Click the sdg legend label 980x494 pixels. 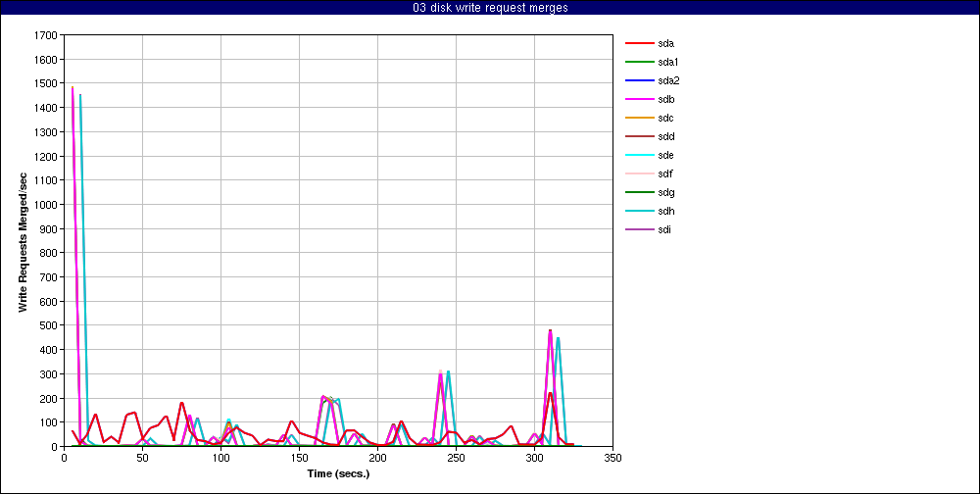pos(665,192)
